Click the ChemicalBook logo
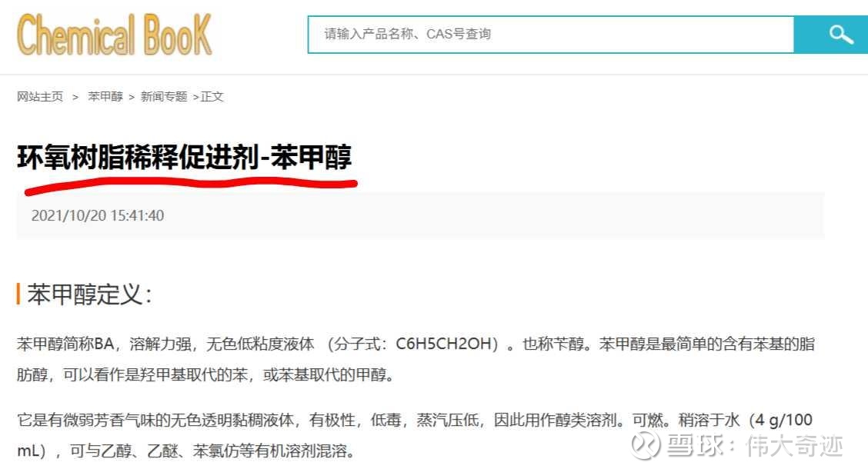This screenshot has height=472, width=868. (115, 35)
